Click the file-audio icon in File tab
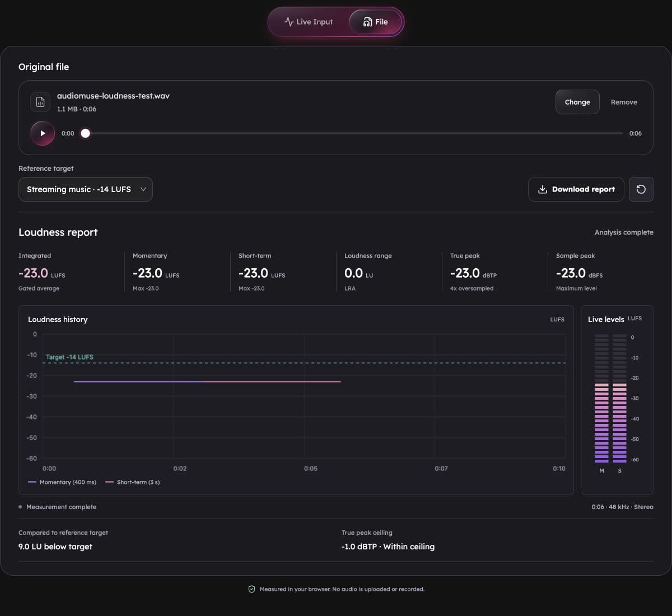Image resolution: width=672 pixels, height=616 pixels. [367, 22]
